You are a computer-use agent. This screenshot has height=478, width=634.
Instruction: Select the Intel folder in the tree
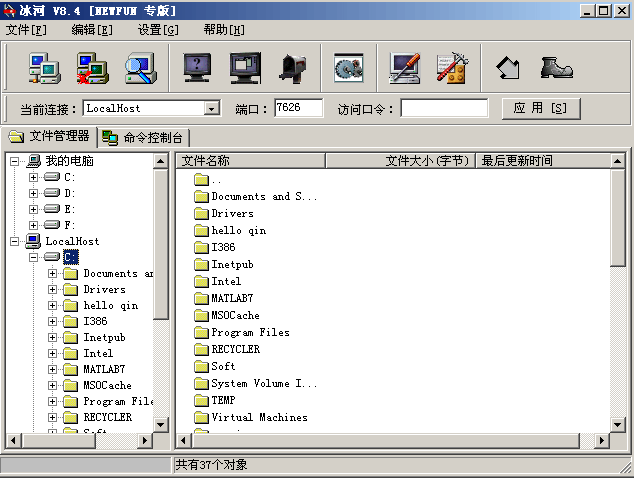tap(98, 353)
